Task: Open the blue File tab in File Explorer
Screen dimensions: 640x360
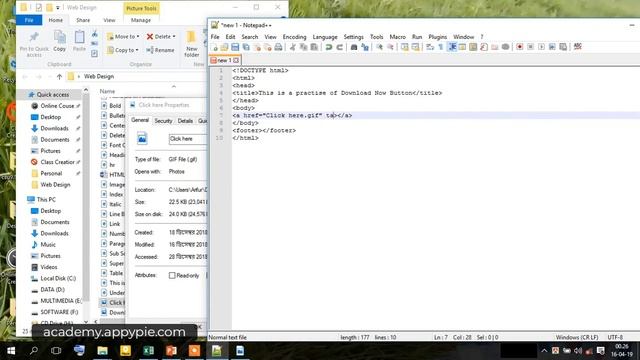Action: (x=29, y=20)
